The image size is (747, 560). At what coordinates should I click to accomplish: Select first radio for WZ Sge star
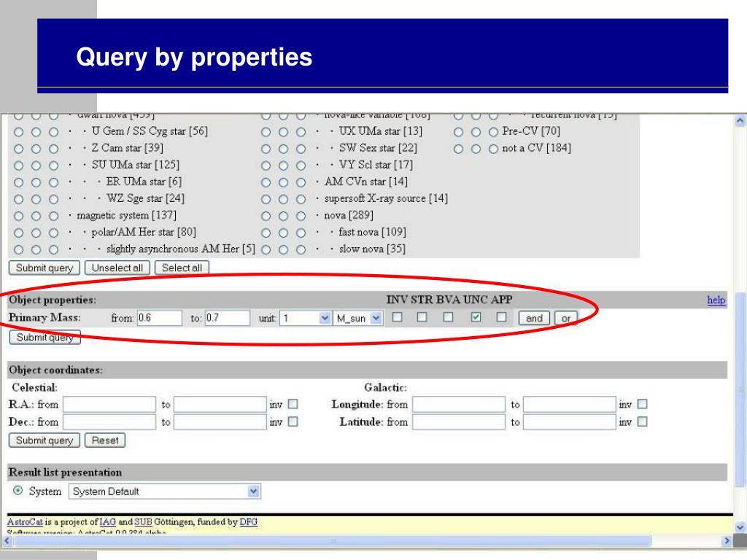(18, 199)
